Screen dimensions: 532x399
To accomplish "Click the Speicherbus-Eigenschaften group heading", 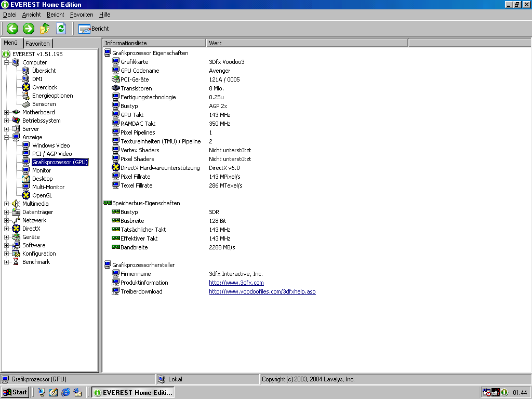I will pos(146,203).
